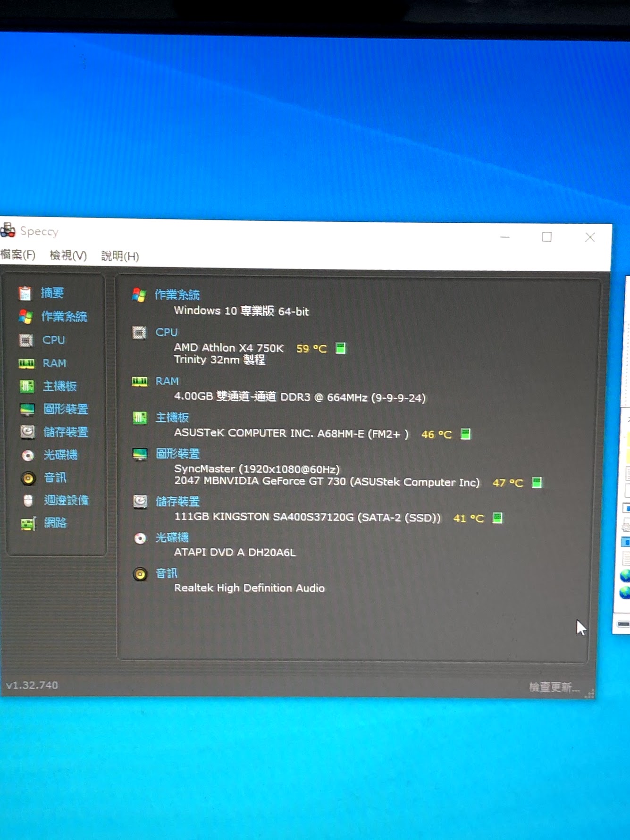Screen dimensions: 630x840
Task: Maximize the Speccy window
Action: pyautogui.click(x=547, y=237)
